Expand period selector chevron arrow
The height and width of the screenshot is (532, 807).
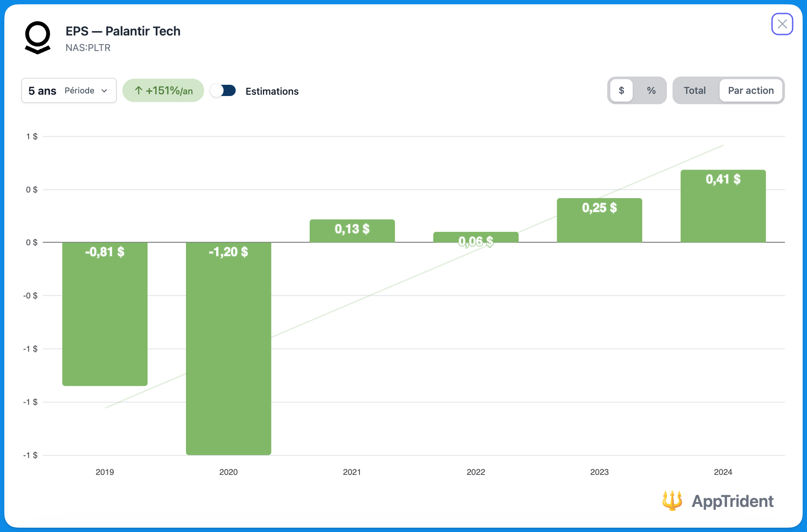(x=104, y=91)
